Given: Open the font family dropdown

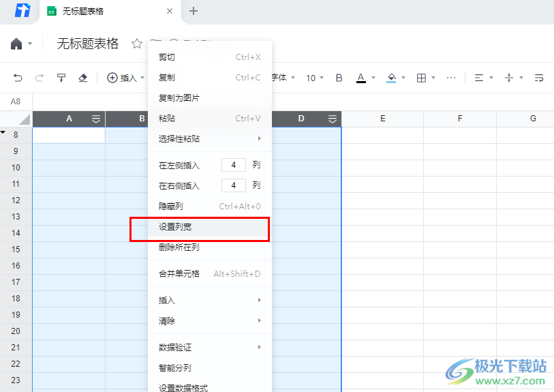Looking at the screenshot, I should (x=283, y=78).
